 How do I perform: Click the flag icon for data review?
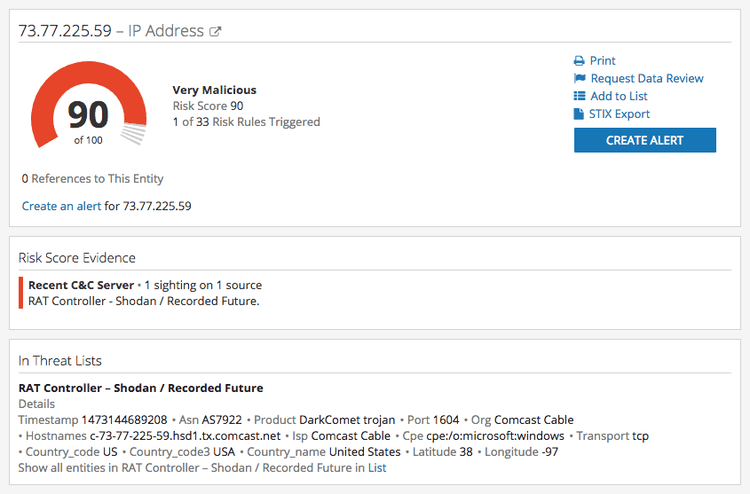click(579, 79)
